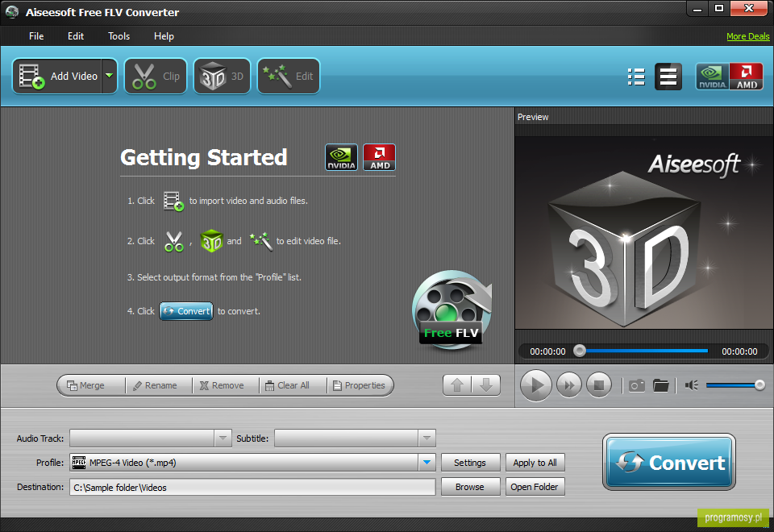Image resolution: width=774 pixels, height=532 pixels.
Task: Click the Aiseesoft 3D preview image
Action: [643, 233]
